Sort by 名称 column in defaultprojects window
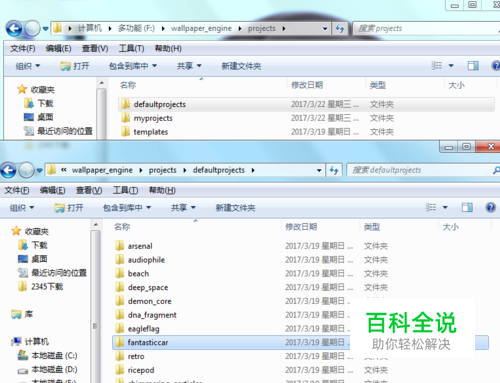This screenshot has width=500, height=383. click(122, 227)
